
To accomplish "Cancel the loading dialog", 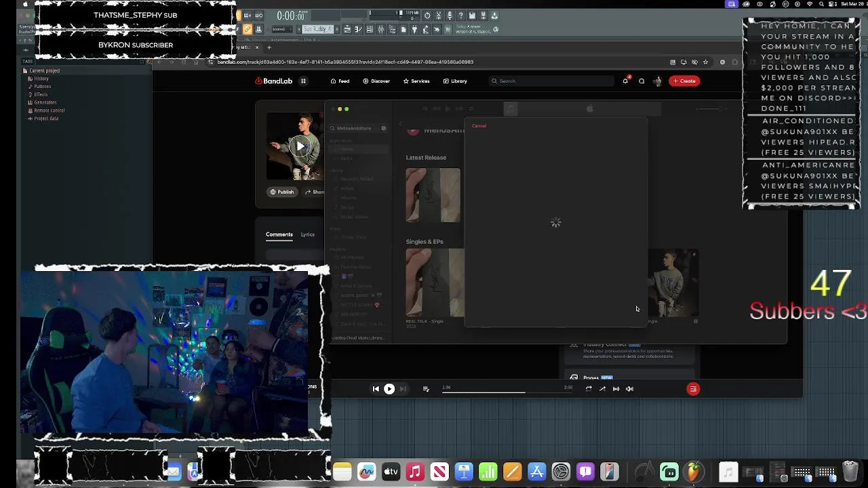I will (x=479, y=126).
